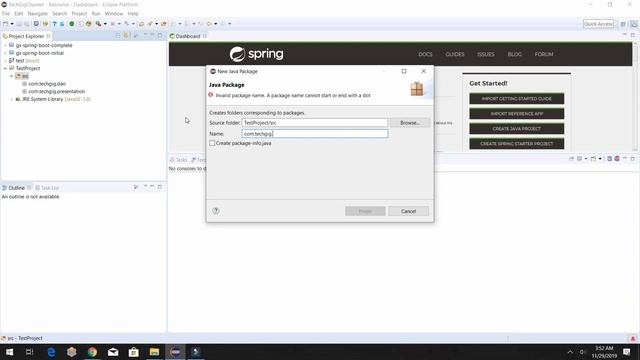Click Create Spring Starter Project button
The height and width of the screenshot is (360, 640).
point(516,144)
